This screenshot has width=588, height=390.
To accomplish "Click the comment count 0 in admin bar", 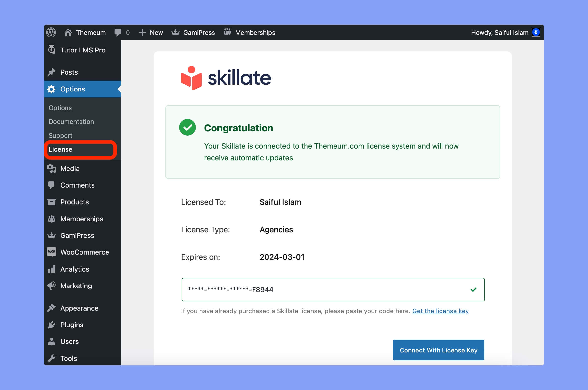I will [128, 33].
